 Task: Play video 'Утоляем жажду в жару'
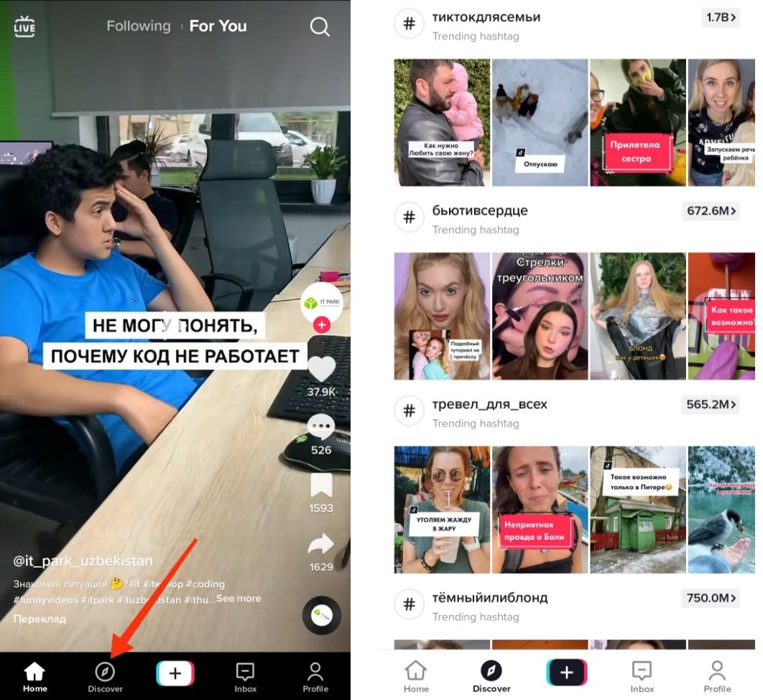point(442,510)
